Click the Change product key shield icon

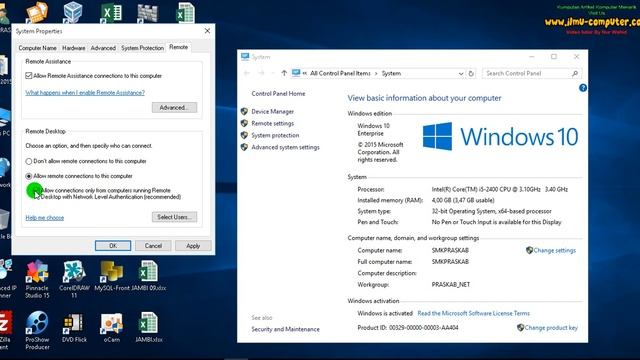tap(520, 327)
